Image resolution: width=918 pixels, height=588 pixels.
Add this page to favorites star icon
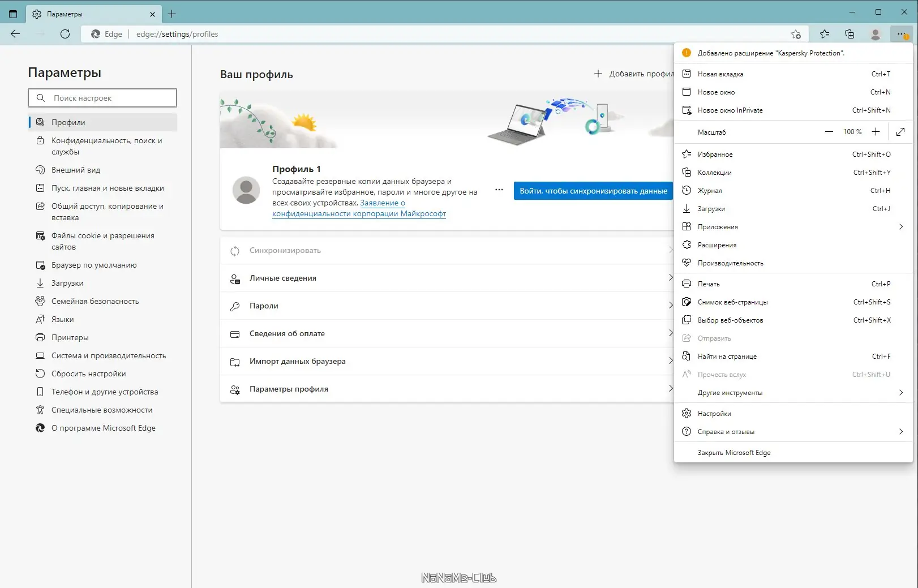coord(796,34)
